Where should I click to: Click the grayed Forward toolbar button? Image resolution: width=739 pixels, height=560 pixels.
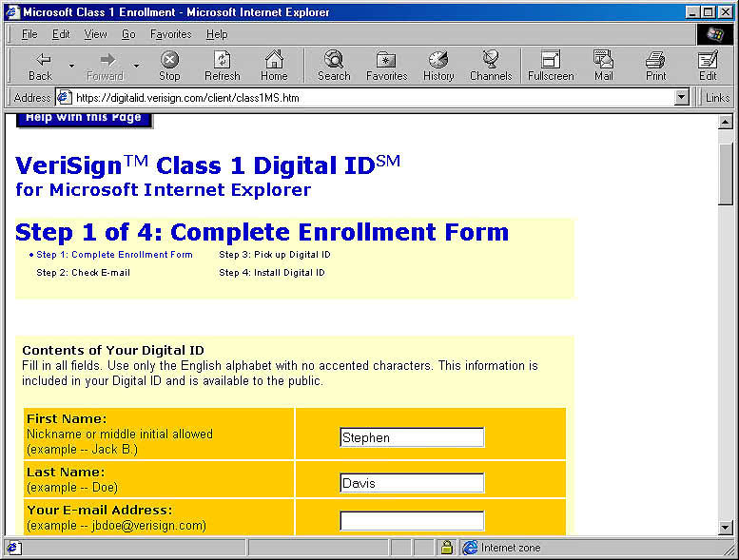106,66
